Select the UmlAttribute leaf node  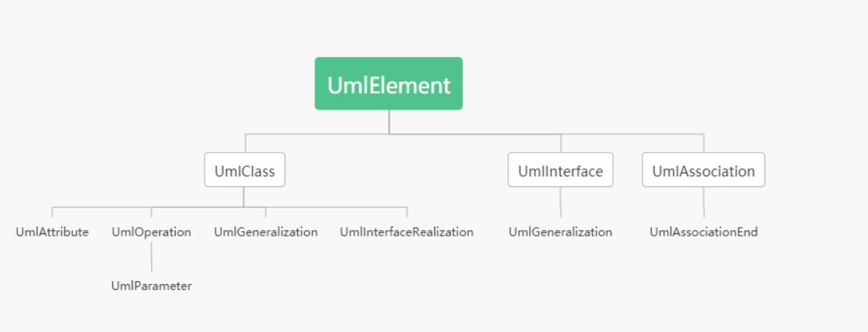tap(52, 232)
